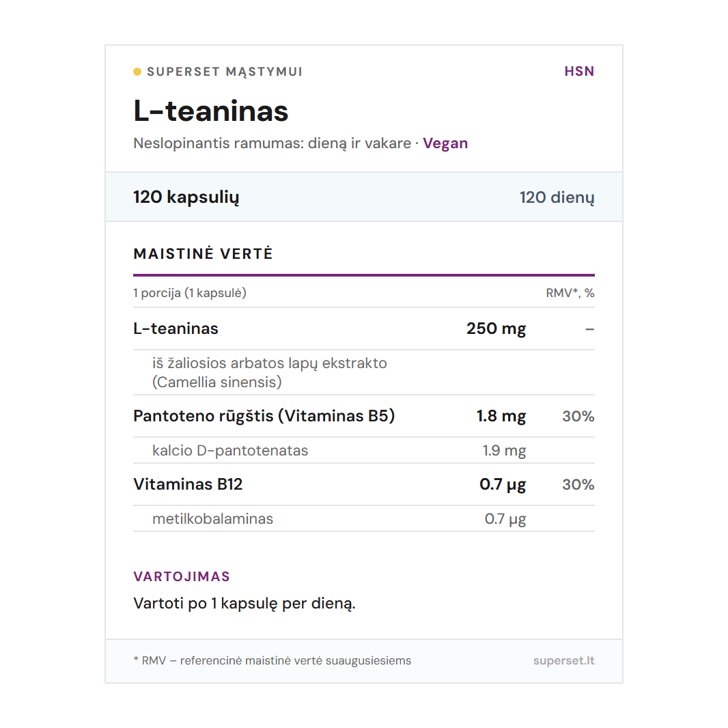Click the purple Vegan link
The width and height of the screenshot is (728, 728).
[x=445, y=143]
